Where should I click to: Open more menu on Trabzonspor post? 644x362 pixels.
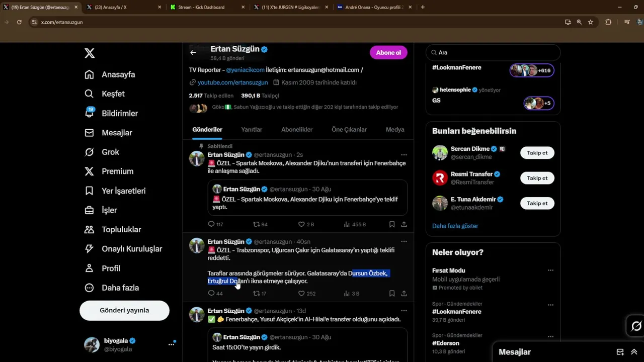coord(404,241)
